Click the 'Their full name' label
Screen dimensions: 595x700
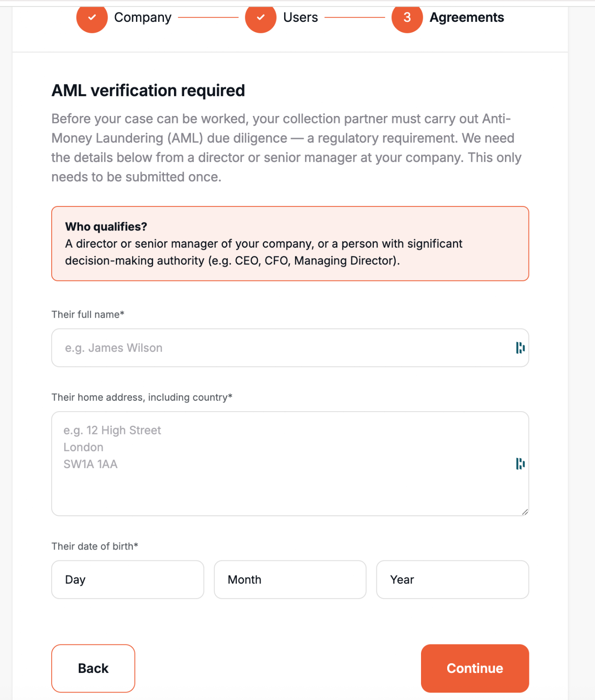[x=88, y=315]
